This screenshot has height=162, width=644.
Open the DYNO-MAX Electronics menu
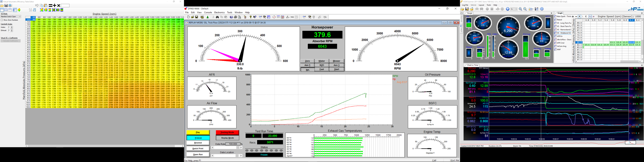[x=219, y=12]
